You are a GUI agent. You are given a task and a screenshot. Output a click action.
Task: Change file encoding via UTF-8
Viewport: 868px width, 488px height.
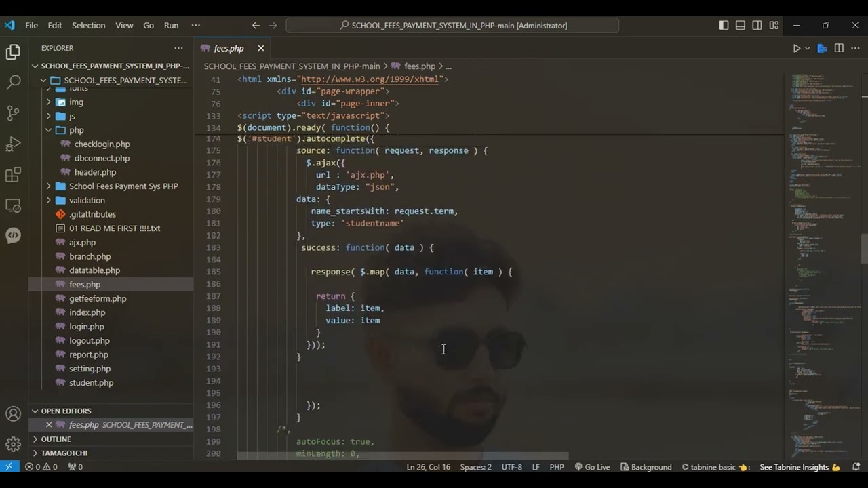click(511, 467)
